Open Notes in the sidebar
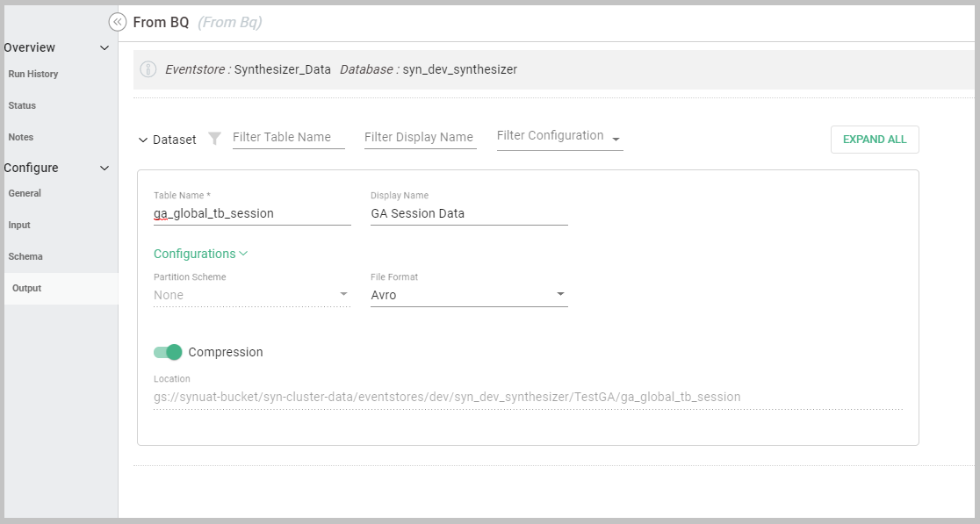Viewport: 980px width, 524px height. tap(20, 138)
